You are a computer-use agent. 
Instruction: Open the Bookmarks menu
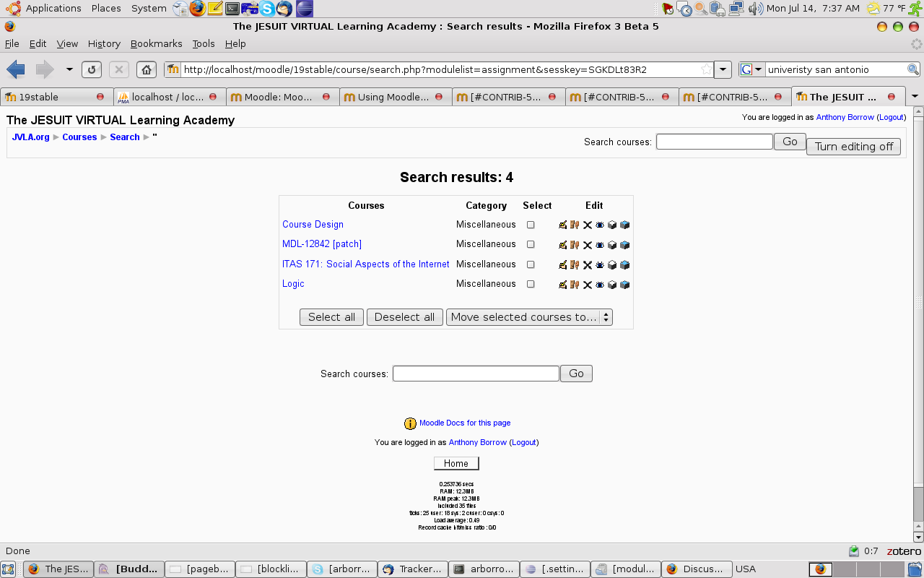[157, 43]
